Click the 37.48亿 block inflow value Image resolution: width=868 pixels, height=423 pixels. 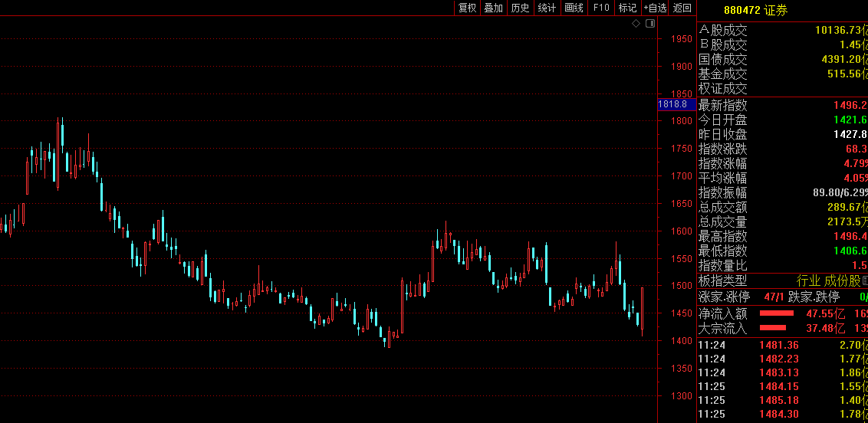point(826,329)
